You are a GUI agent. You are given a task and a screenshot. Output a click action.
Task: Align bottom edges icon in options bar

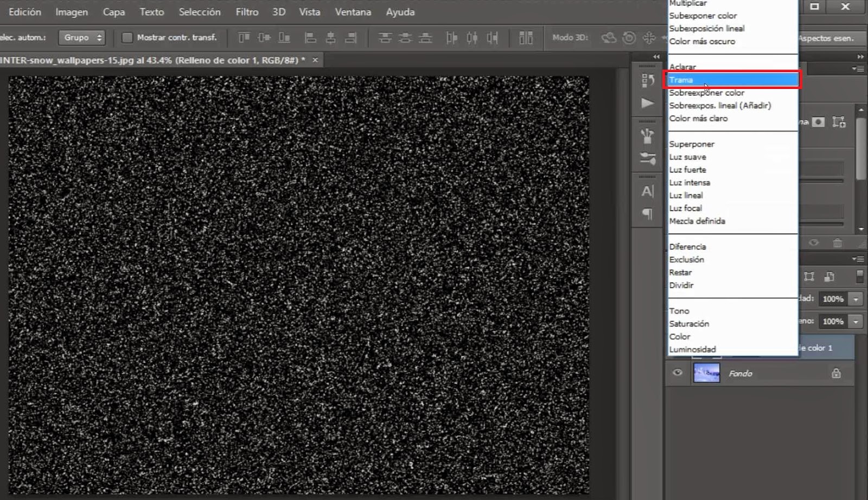284,37
